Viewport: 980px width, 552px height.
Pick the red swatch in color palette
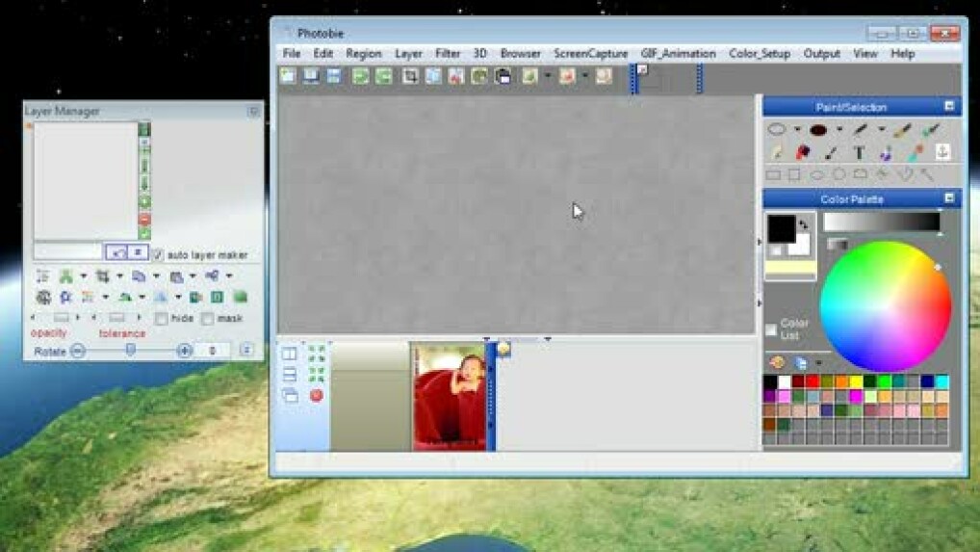814,382
